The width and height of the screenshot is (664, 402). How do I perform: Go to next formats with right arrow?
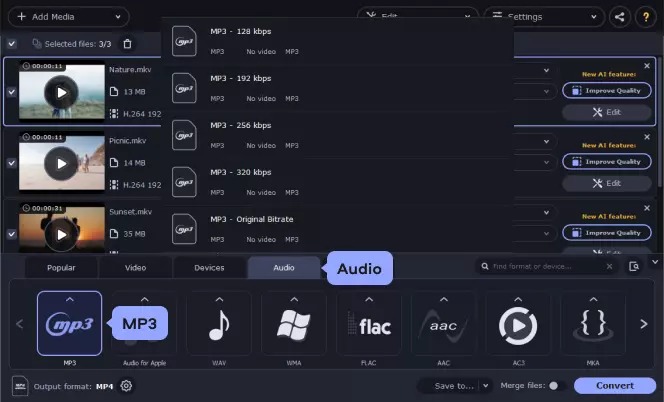pyautogui.click(x=644, y=324)
